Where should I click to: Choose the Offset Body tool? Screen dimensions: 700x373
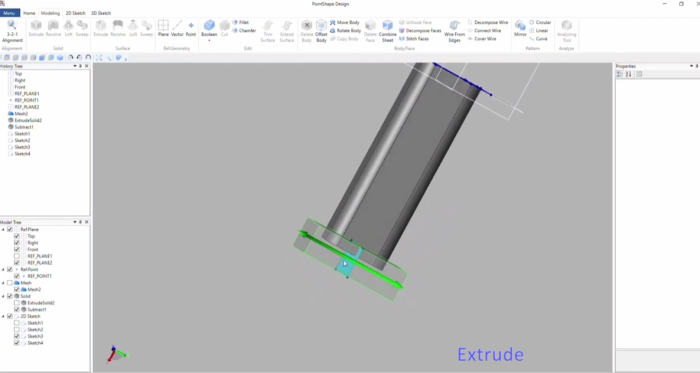tap(321, 31)
